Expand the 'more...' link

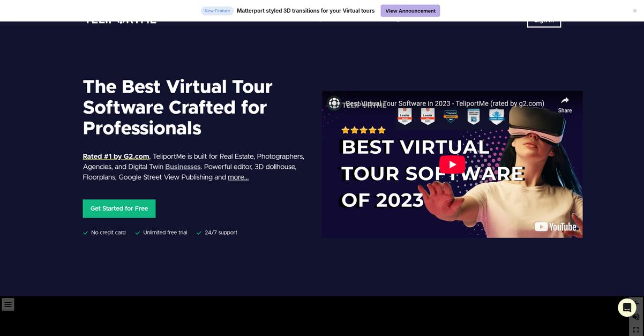(x=238, y=177)
